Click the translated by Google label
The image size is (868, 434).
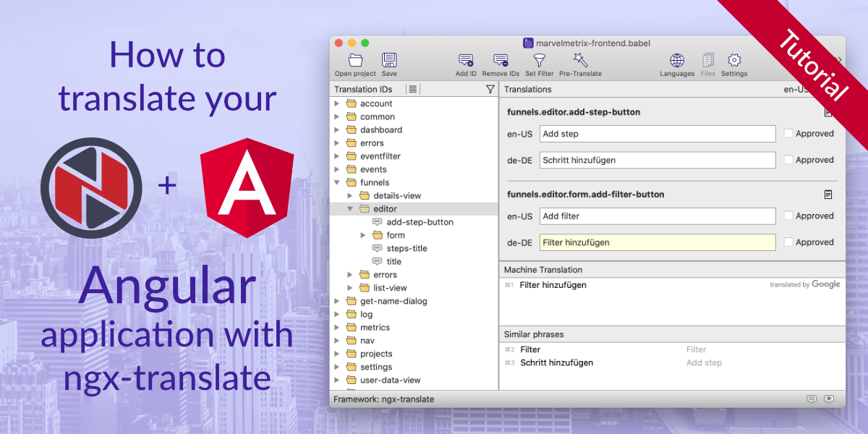coord(804,284)
